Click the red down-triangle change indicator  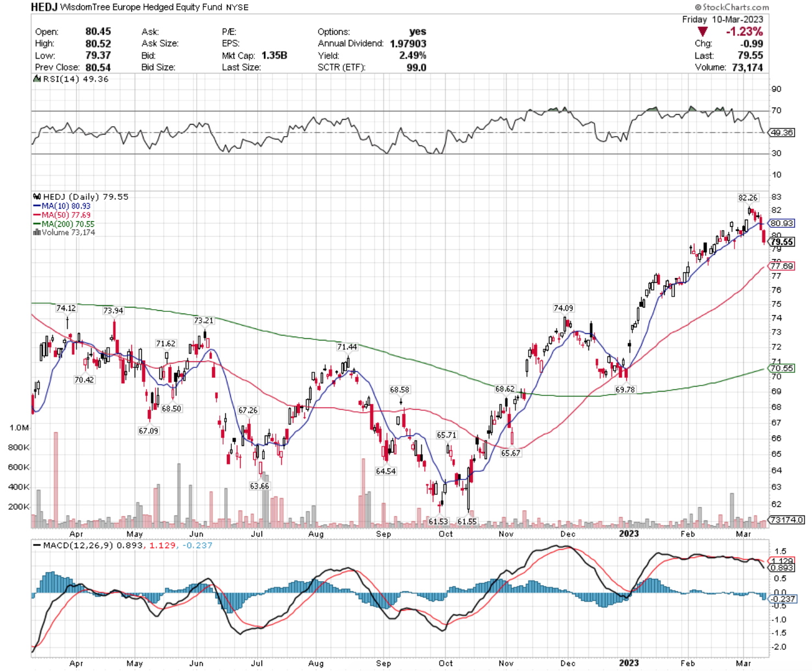click(x=702, y=32)
